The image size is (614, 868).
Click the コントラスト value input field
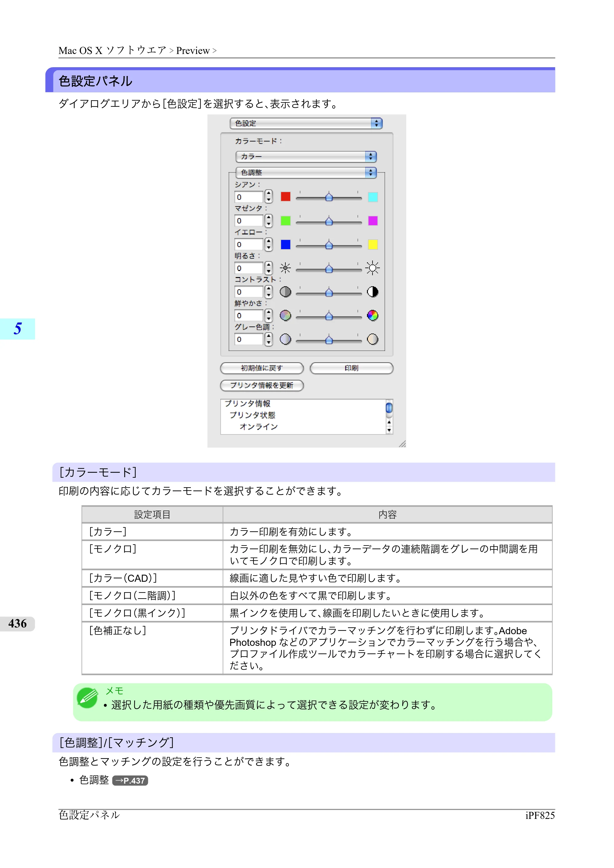tap(249, 292)
